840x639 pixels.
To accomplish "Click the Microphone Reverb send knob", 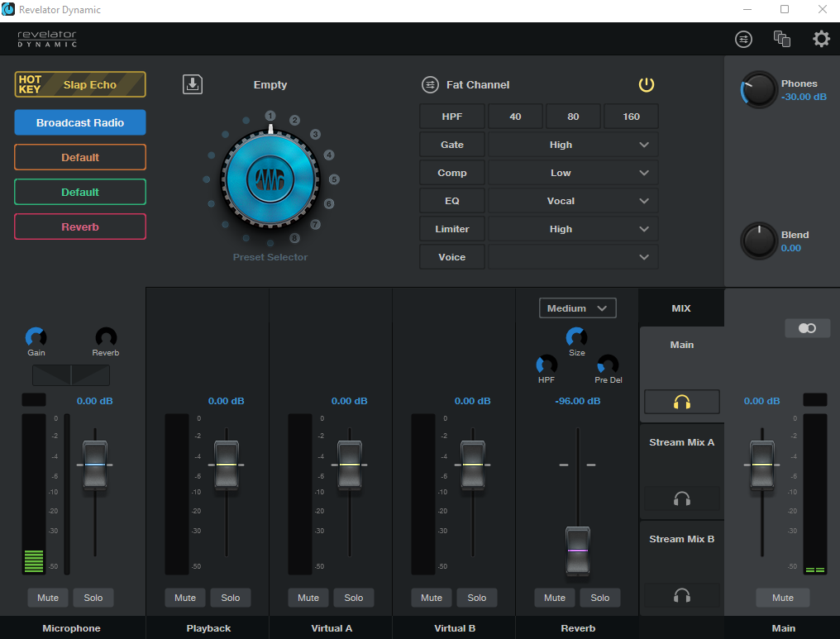I will [106, 337].
